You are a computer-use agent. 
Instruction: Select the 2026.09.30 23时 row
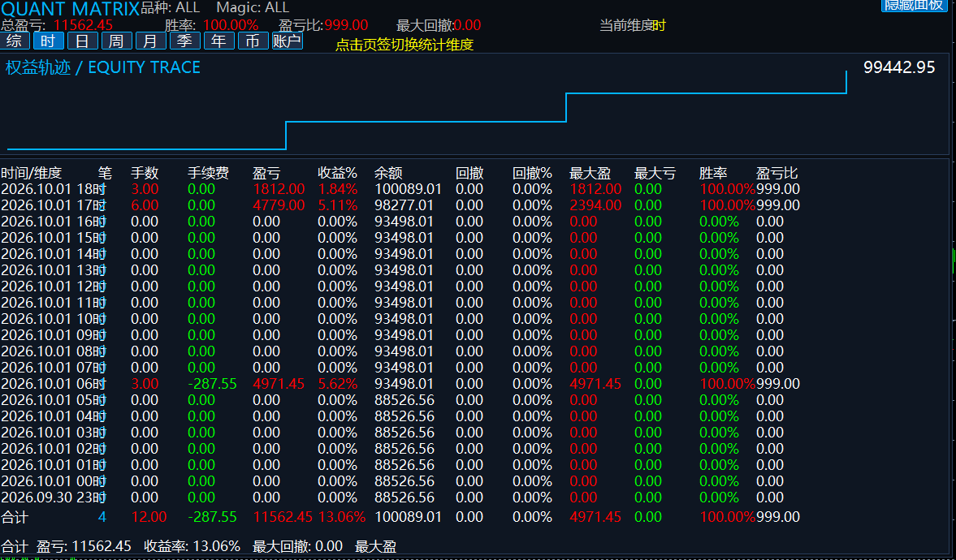point(400,498)
